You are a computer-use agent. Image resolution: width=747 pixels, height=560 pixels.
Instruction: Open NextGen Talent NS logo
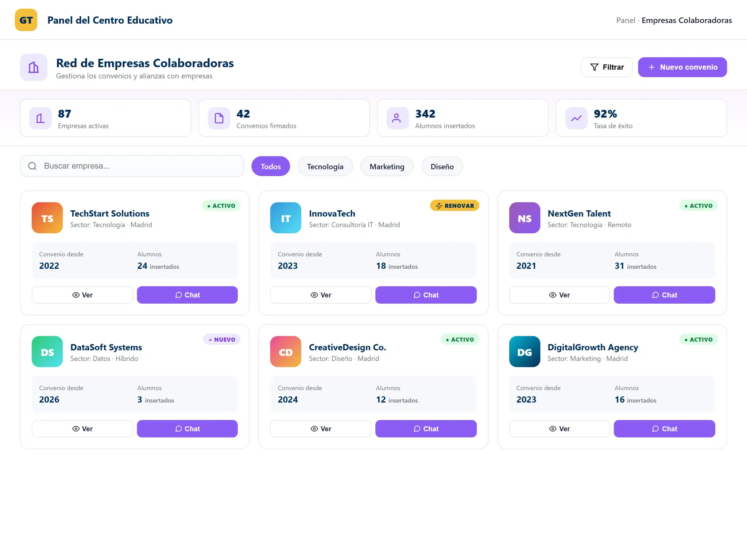[525, 218]
